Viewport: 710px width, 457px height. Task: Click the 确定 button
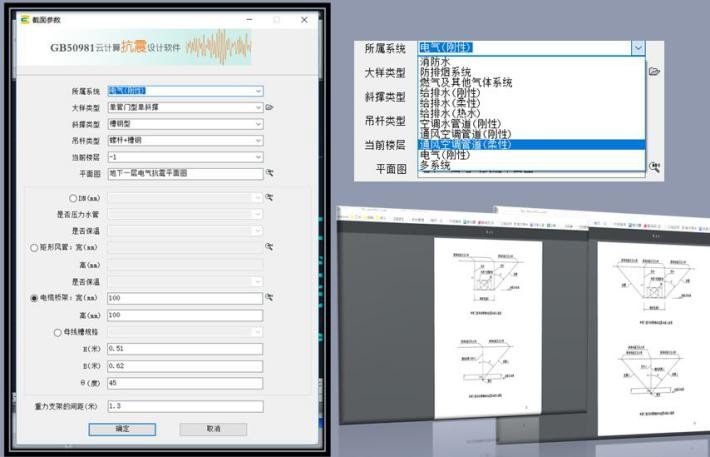click(x=122, y=429)
